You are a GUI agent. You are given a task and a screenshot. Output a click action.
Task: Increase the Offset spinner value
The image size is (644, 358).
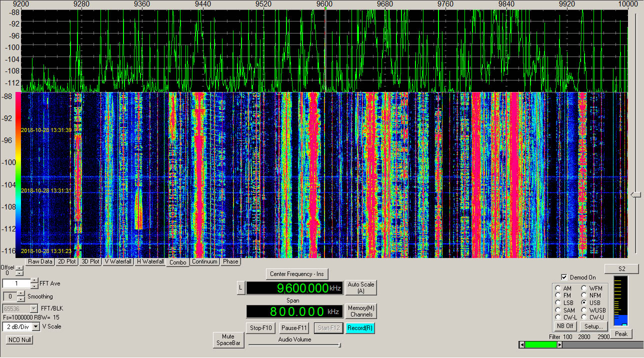point(19,268)
